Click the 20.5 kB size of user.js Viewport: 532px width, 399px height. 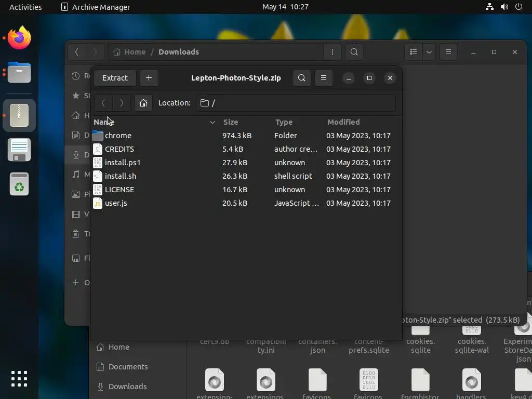point(235,203)
